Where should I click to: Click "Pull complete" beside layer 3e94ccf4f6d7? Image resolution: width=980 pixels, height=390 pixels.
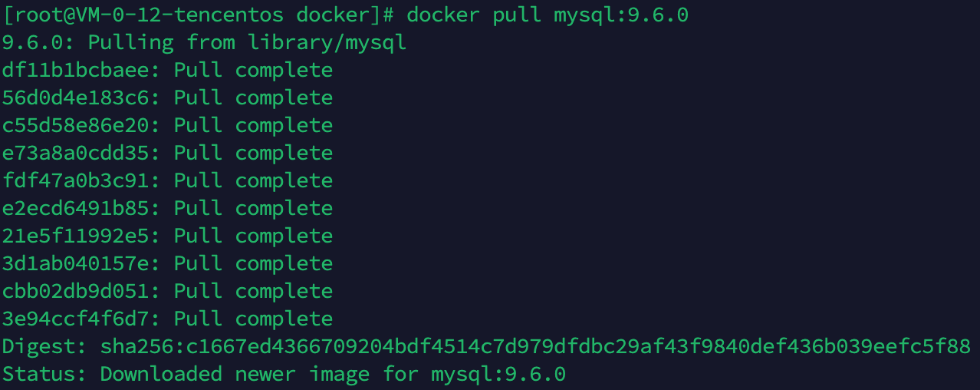[253, 319]
